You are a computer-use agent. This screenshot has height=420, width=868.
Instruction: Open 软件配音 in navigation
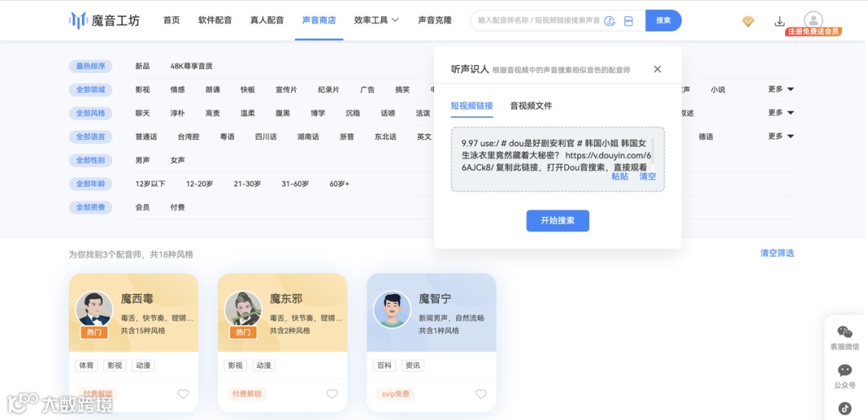click(x=215, y=20)
